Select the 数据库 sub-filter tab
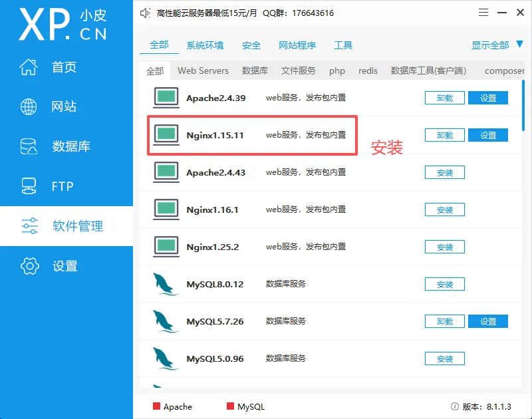Viewport: 532px width, 419px height. coord(255,70)
